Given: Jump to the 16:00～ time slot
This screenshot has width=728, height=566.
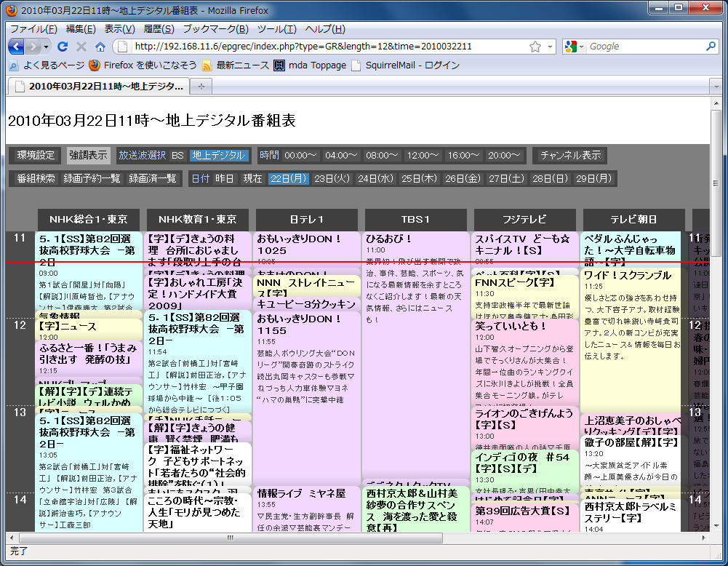Looking at the screenshot, I should pyautogui.click(x=463, y=156).
